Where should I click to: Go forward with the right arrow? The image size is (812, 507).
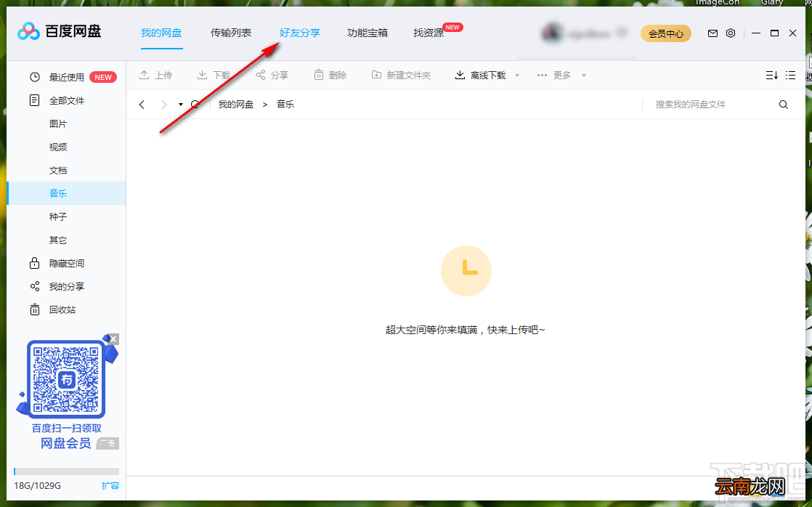[163, 105]
